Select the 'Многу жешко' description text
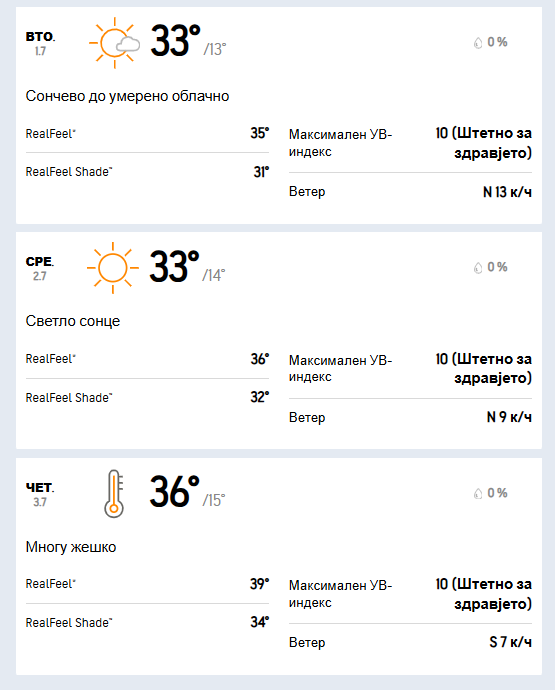The width and height of the screenshot is (555, 690). coord(71,547)
